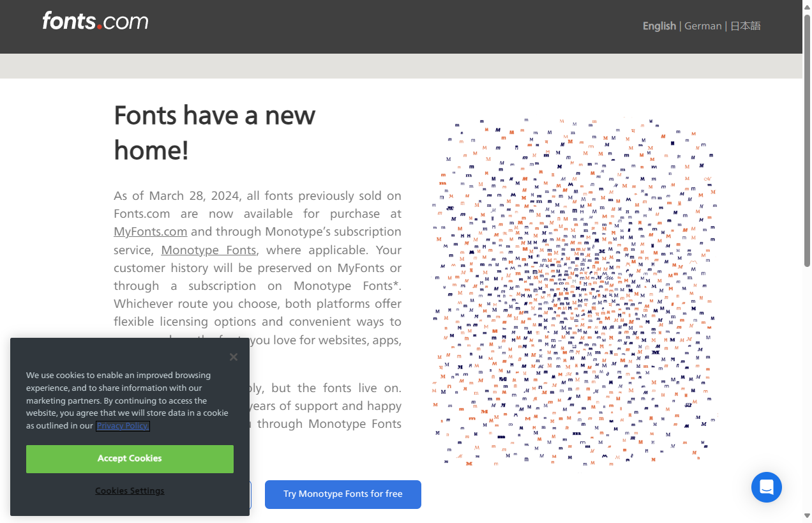Click the fonts.com logo
Screen dimensions: 812x523
click(94, 21)
